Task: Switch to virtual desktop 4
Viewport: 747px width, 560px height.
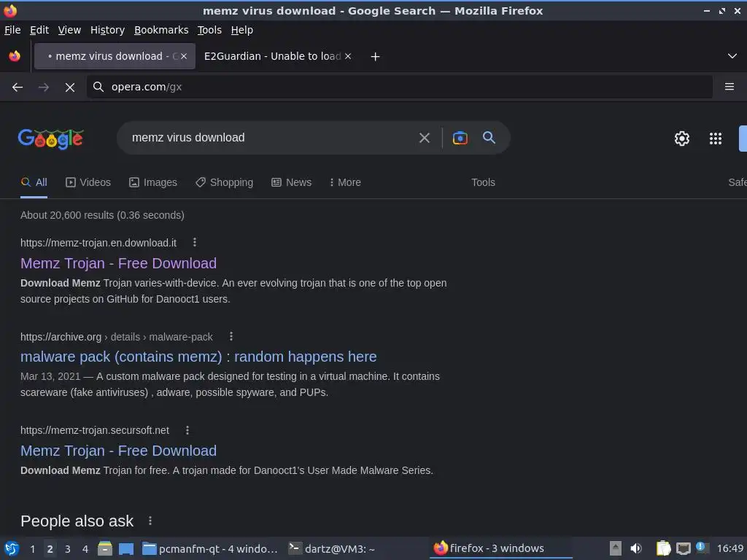Action: click(85, 548)
